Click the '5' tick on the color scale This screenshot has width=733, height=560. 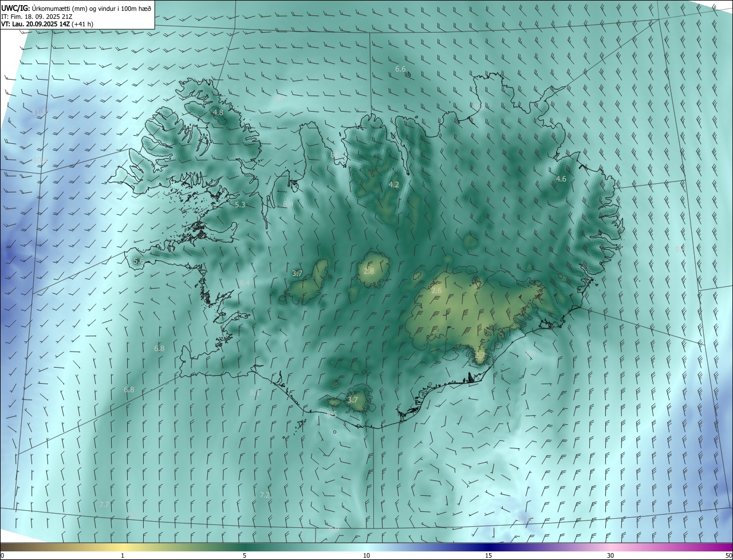click(x=245, y=556)
